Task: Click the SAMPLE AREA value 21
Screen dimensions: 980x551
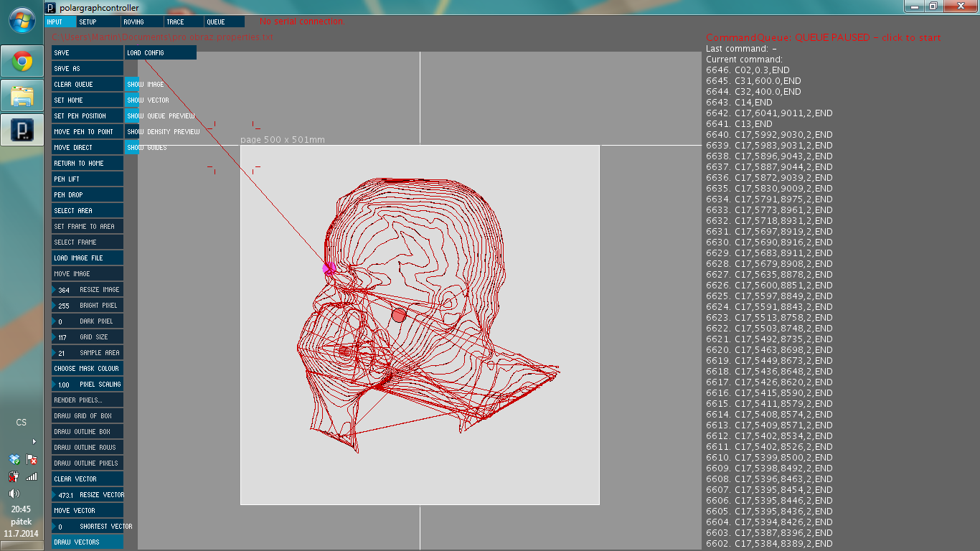Action: (62, 353)
